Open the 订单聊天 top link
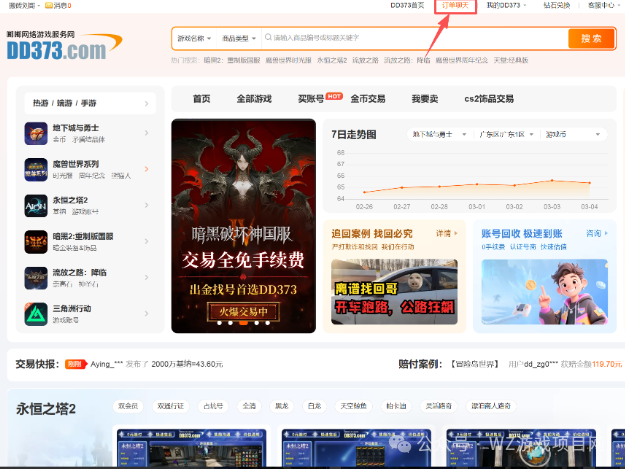The width and height of the screenshot is (625, 469). 455,5
